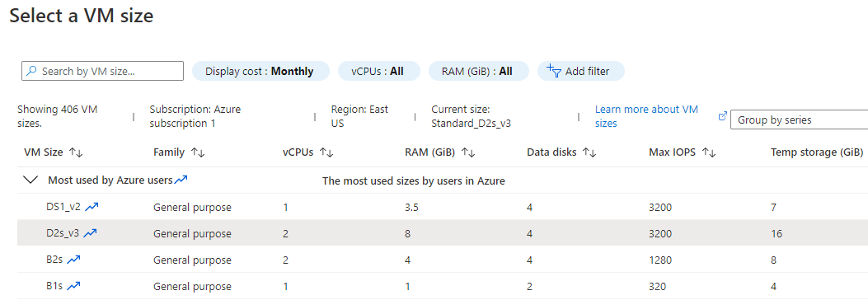Screen dimensions: 868x300
Task: Click the trending icon beside D2s_v3
Action: (90, 233)
